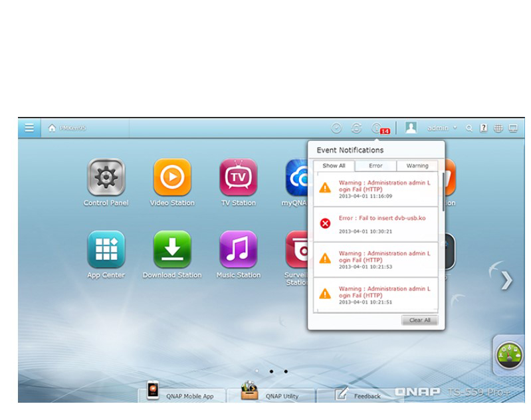This screenshot has height=420, width=531.
Task: Select second desktop page dot
Action: [x=271, y=371]
